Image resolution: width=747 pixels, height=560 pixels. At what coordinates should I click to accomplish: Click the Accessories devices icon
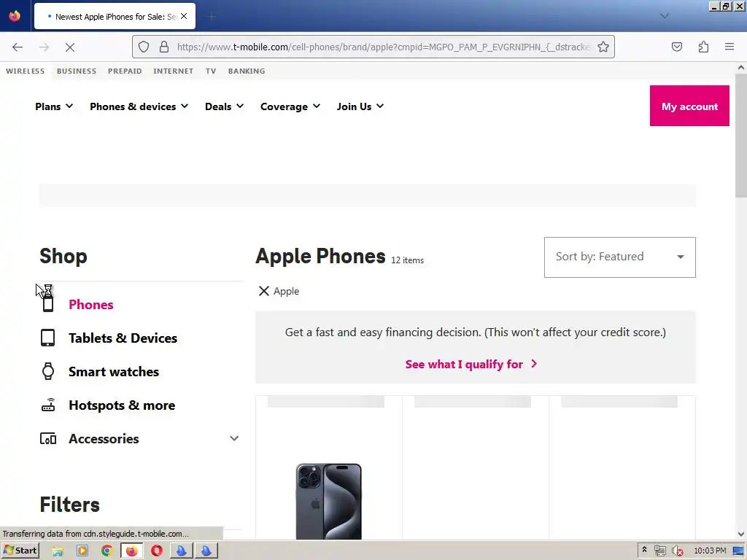click(x=48, y=438)
